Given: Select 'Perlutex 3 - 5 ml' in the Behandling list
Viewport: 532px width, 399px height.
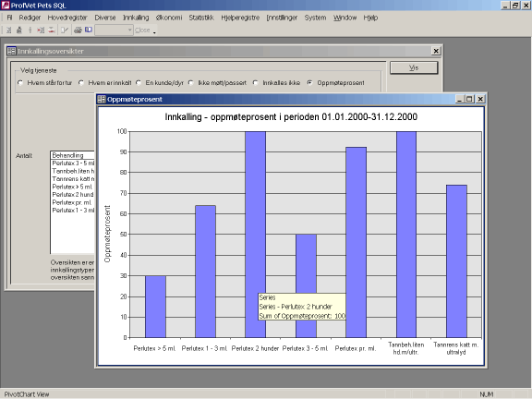Looking at the screenshot, I should (x=73, y=163).
